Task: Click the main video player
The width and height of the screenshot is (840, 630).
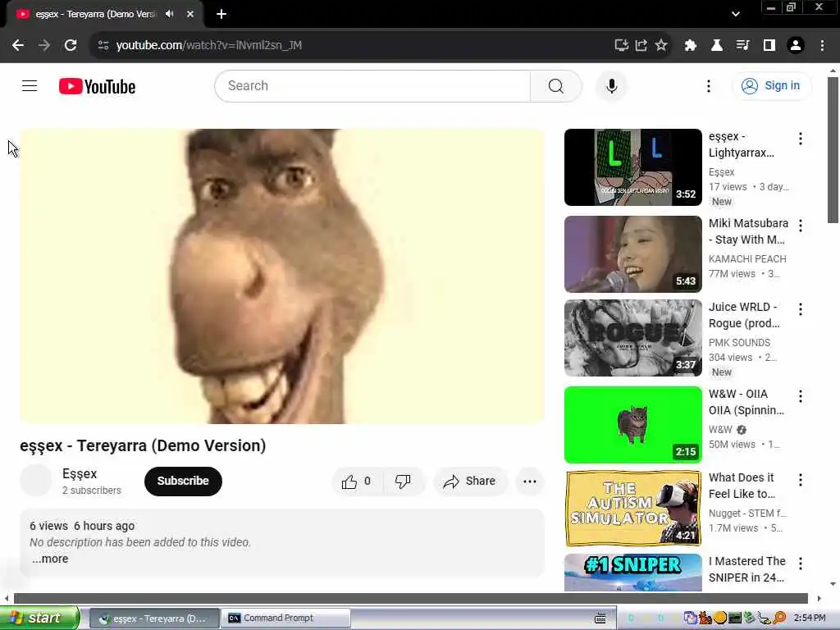Action: click(282, 276)
